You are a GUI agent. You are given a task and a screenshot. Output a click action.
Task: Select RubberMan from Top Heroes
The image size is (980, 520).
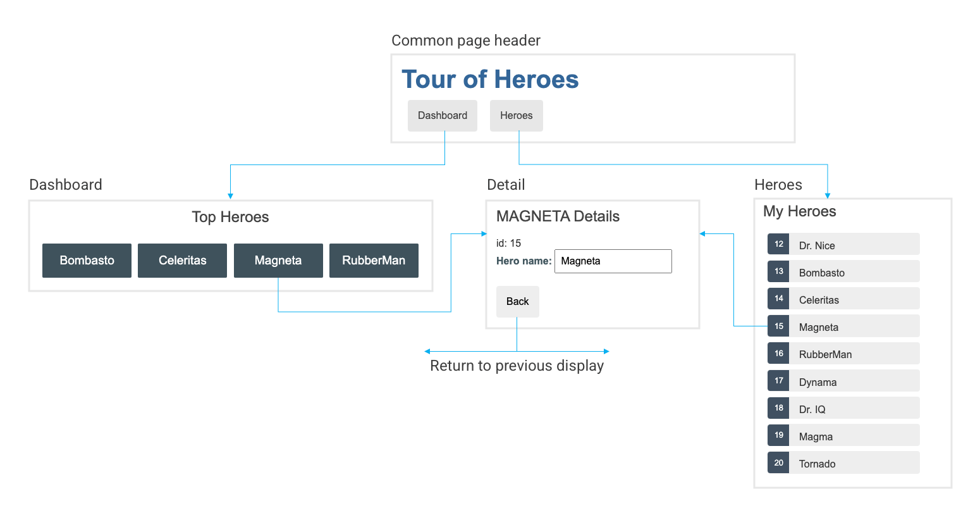tap(374, 260)
